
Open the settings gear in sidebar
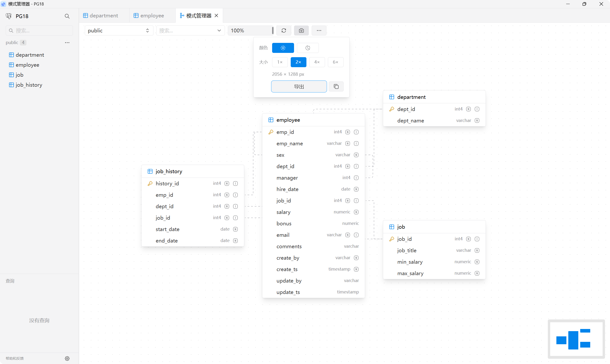click(x=67, y=358)
